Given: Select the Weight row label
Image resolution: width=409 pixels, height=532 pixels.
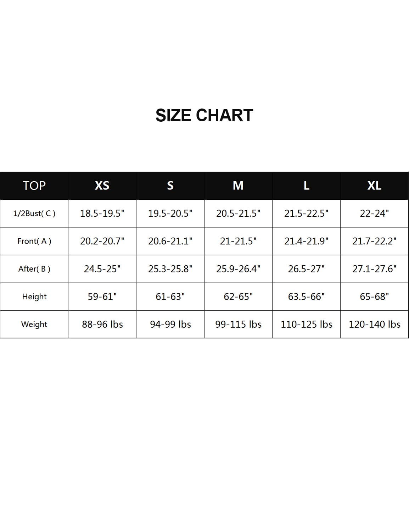Looking at the screenshot, I should tap(34, 324).
